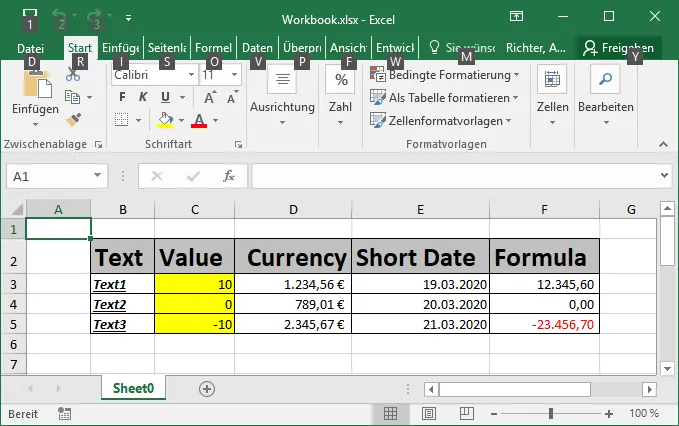The image size is (679, 426).
Task: Click cell containing Text1
Action: [123, 284]
